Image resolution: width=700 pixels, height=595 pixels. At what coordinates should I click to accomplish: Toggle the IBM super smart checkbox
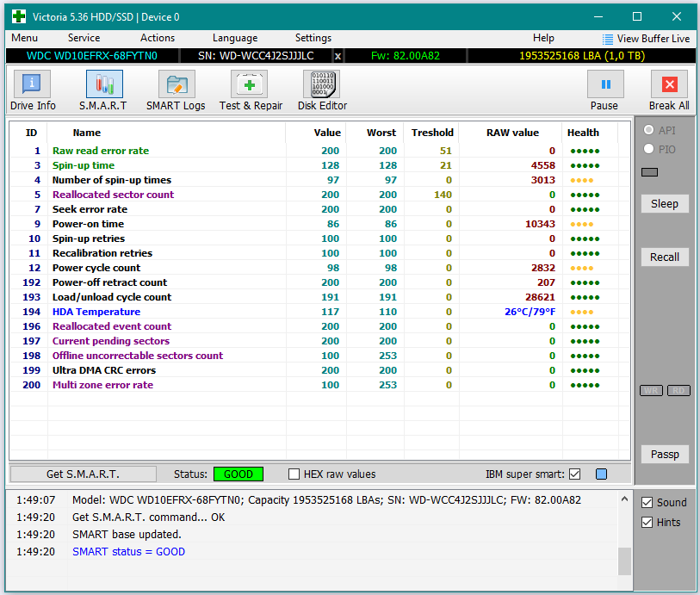[575, 474]
